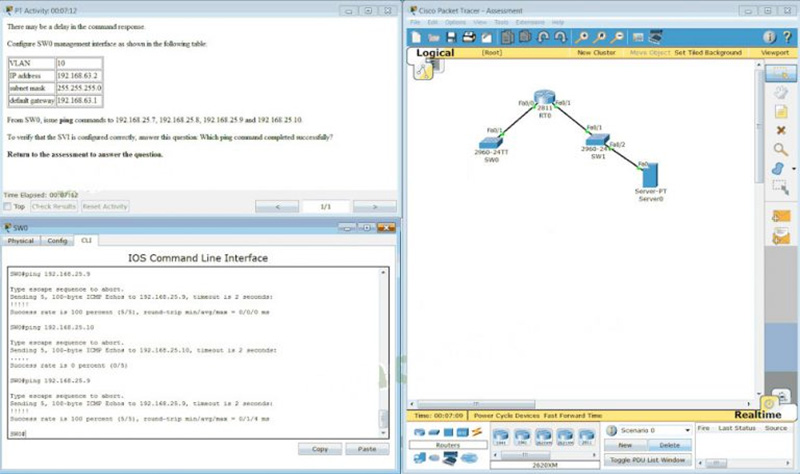Choose the Draw Polygon shape tool

point(778,168)
